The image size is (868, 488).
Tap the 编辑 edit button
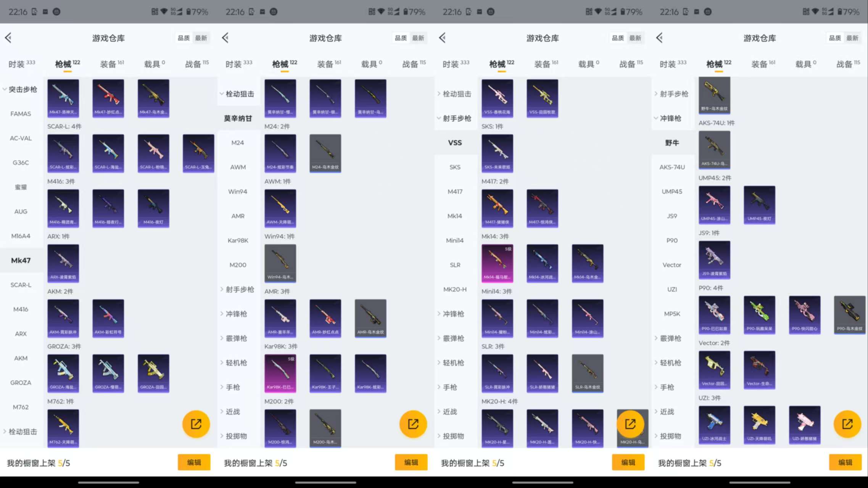coord(194,462)
